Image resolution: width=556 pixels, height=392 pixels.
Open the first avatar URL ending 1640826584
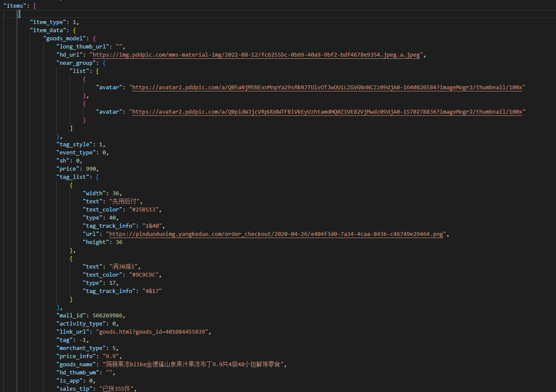click(327, 87)
